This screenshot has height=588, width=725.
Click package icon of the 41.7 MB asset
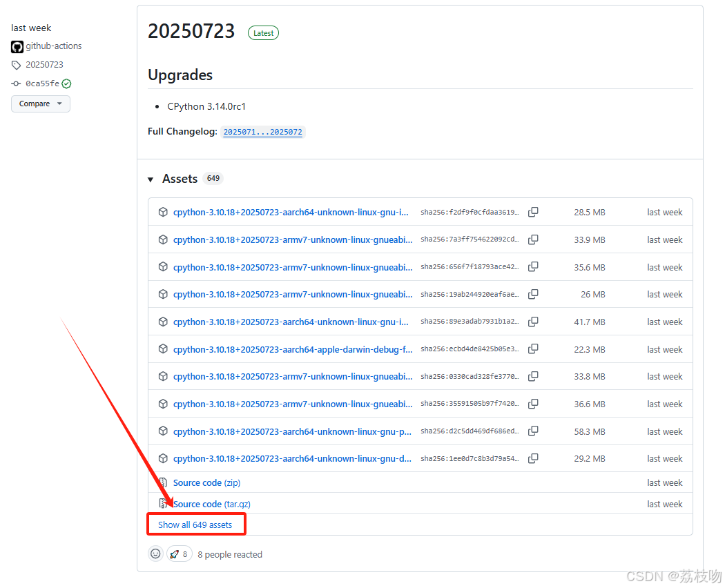coord(163,322)
